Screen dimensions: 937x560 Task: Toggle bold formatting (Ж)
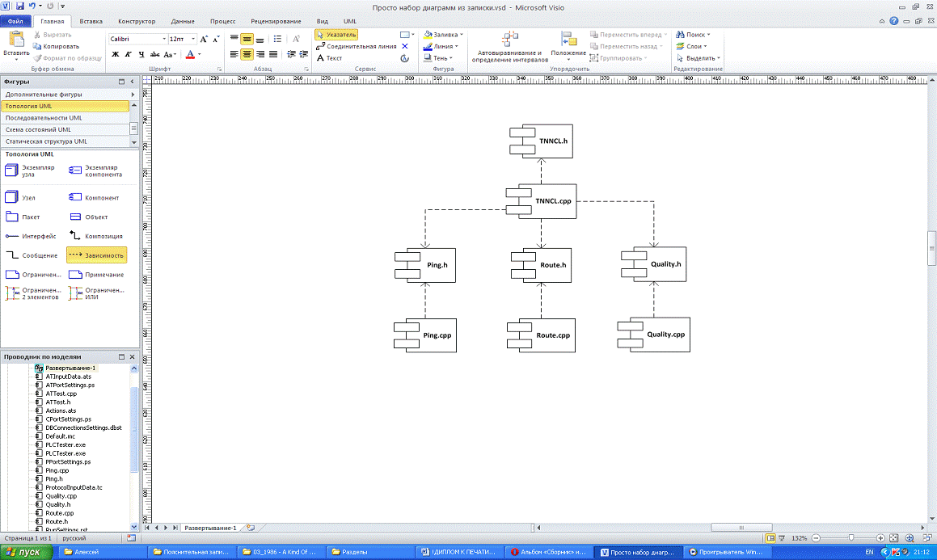click(115, 54)
